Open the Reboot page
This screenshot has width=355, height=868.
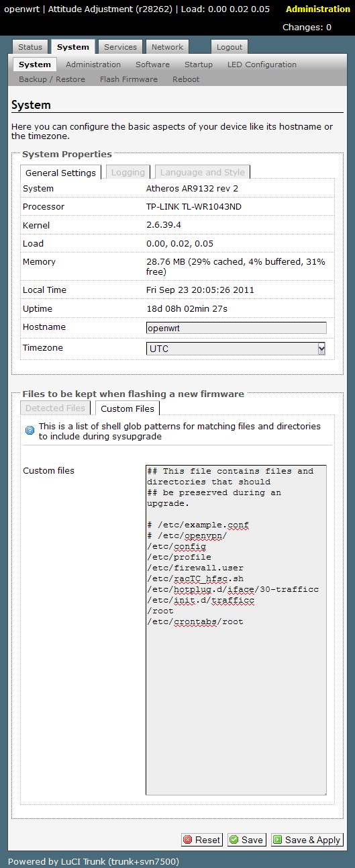point(186,79)
